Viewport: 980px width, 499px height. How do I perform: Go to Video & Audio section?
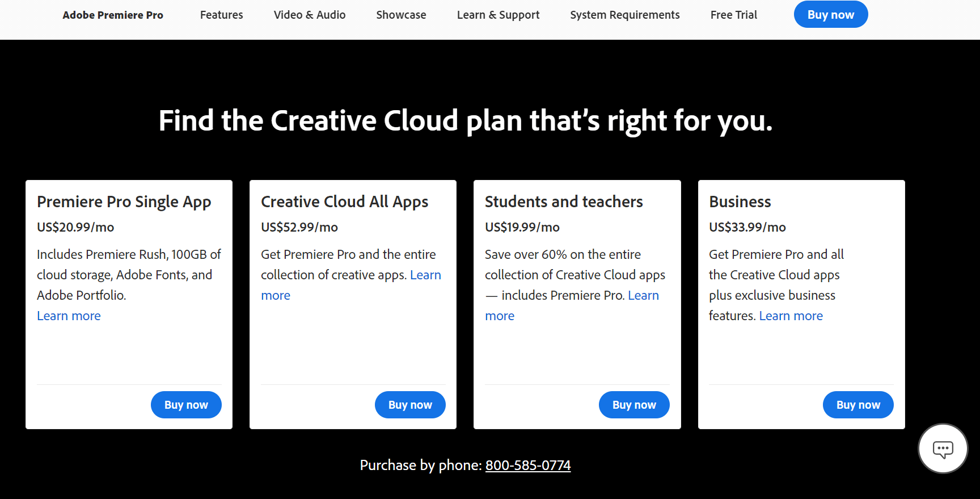pos(309,15)
